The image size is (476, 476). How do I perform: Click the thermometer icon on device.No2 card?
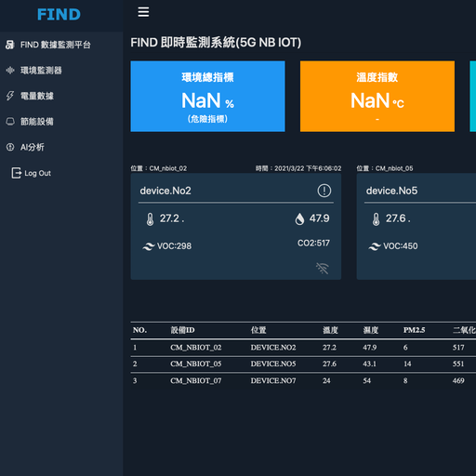click(x=150, y=219)
